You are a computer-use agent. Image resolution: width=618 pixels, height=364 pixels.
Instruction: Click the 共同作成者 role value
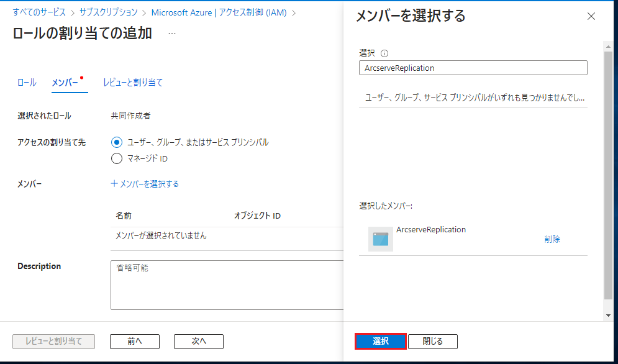(130, 116)
